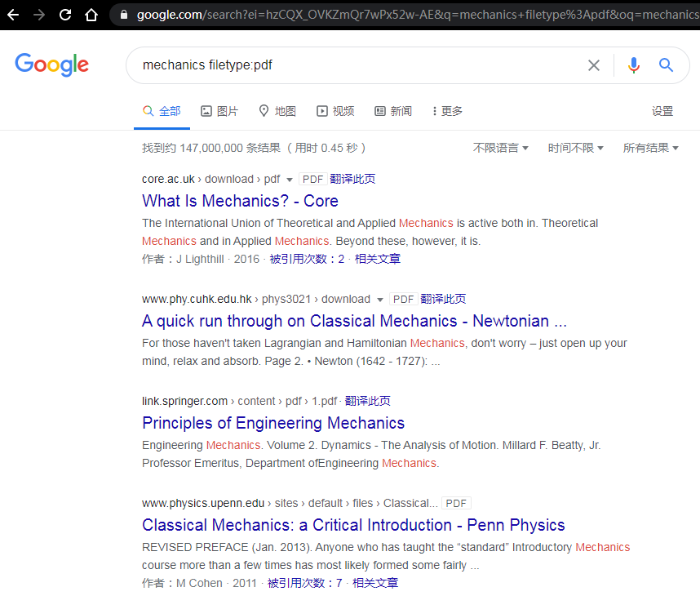Click the browser back arrow

13,15
